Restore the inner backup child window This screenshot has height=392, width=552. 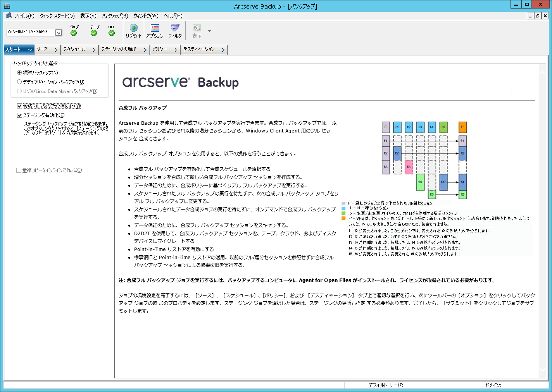(x=538, y=16)
